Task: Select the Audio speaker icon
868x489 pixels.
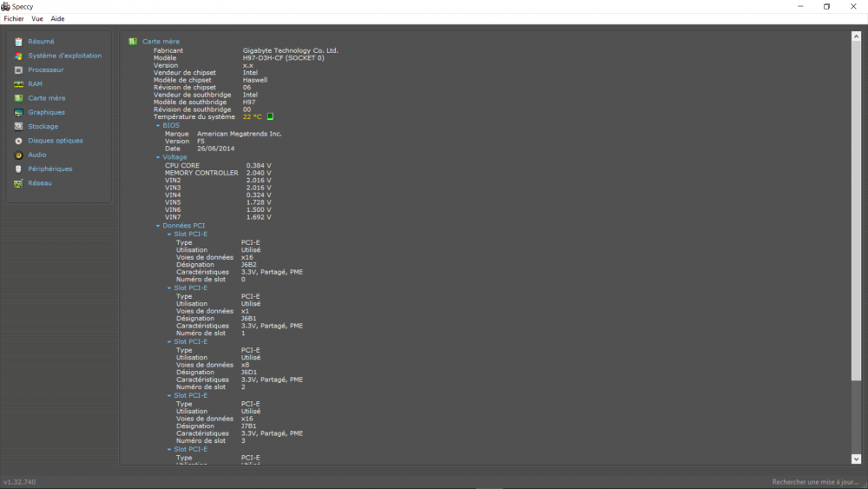Action: pyautogui.click(x=18, y=155)
